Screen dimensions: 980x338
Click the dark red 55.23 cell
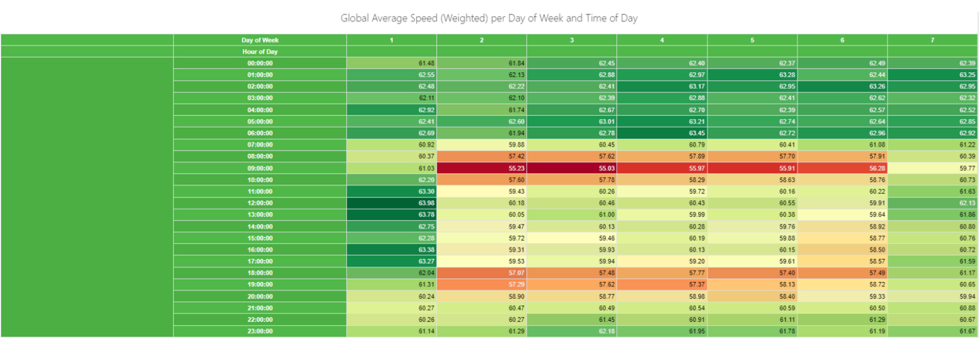point(482,168)
